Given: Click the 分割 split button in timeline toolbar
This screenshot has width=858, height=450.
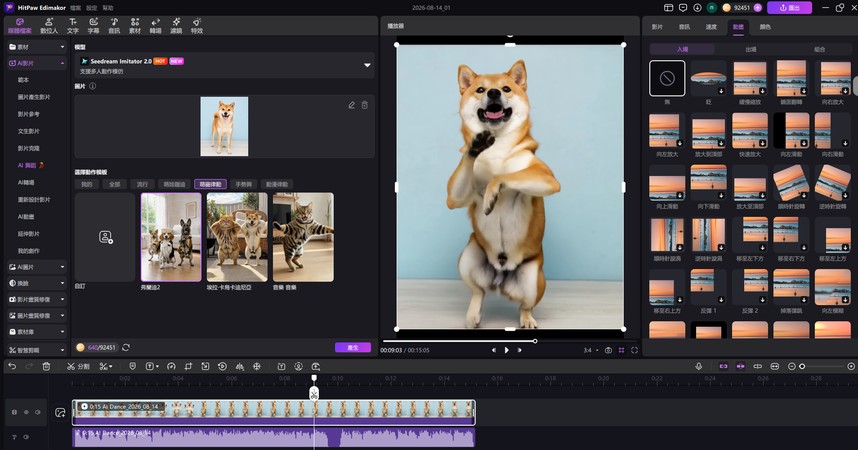Looking at the screenshot, I should tap(78, 366).
